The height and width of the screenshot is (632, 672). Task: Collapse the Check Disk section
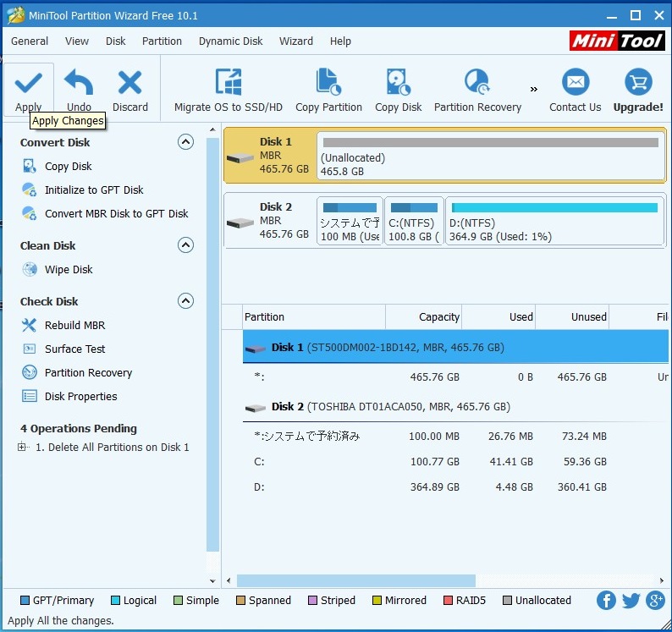click(185, 301)
